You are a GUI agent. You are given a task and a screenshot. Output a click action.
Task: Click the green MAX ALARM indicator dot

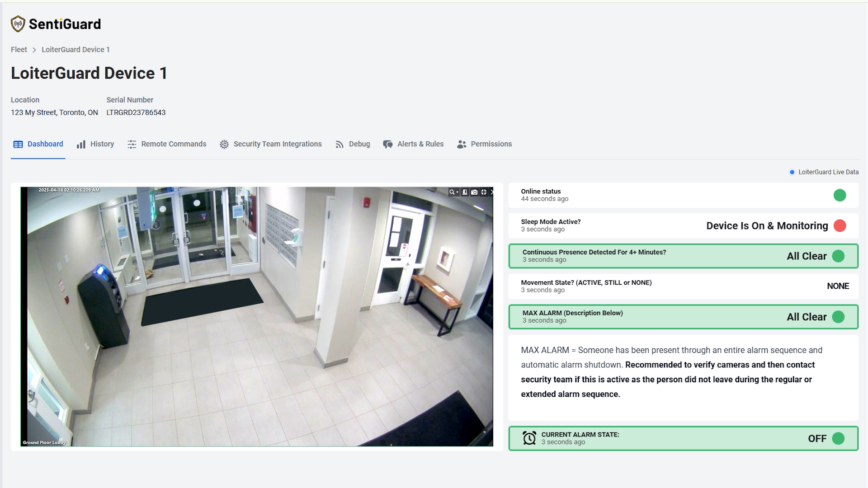pos(838,317)
